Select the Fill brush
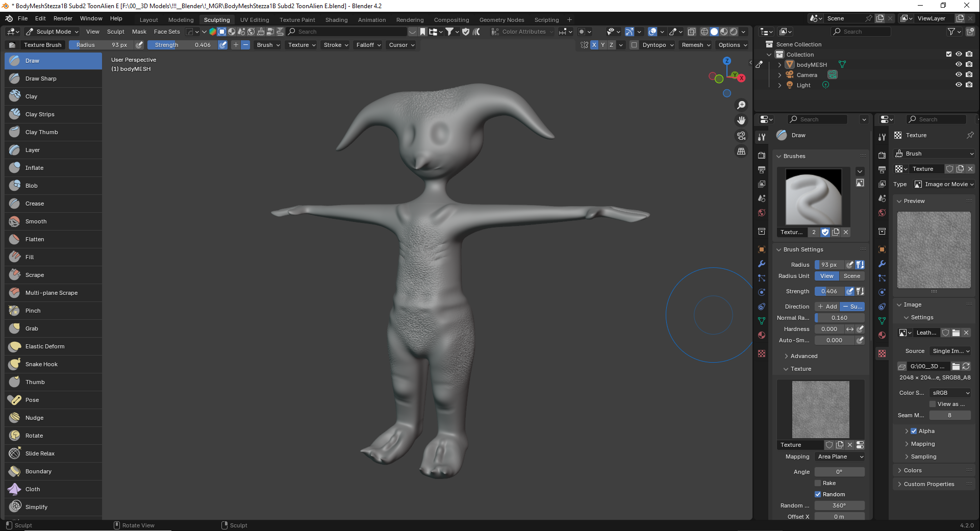Image resolution: width=980 pixels, height=531 pixels. click(54, 257)
